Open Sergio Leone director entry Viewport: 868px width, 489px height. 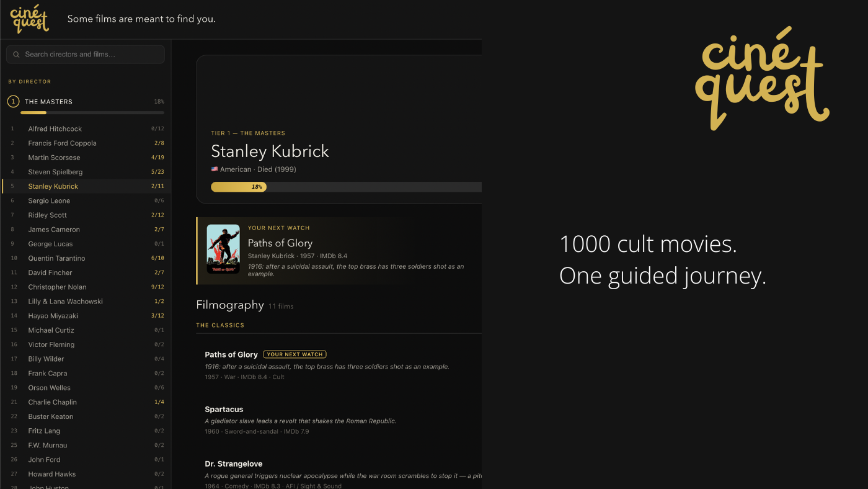pyautogui.click(x=86, y=200)
